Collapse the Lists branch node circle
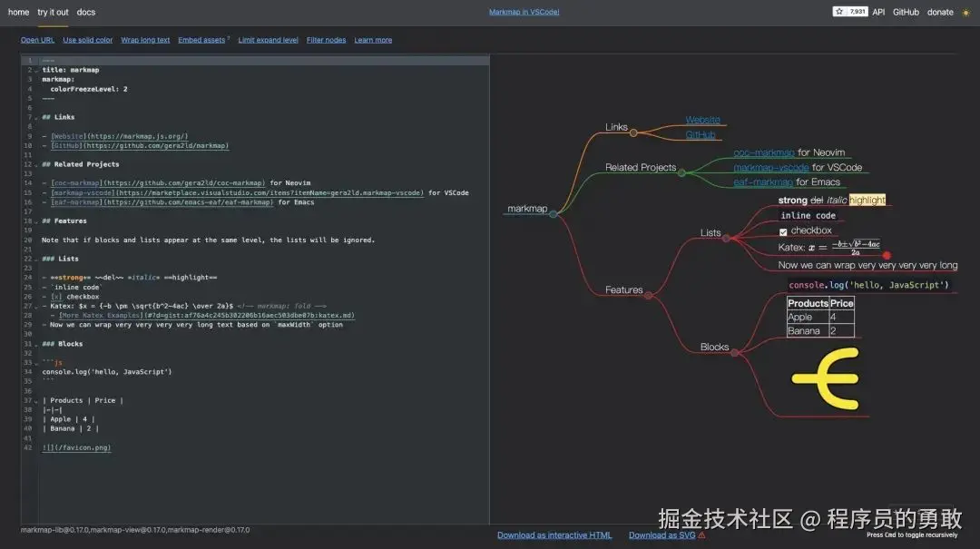This screenshot has width=980, height=549. 726,237
